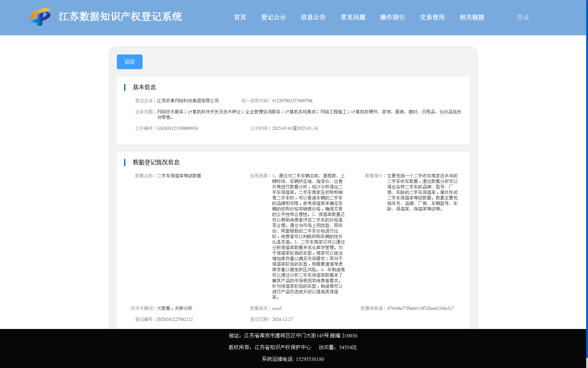Click the 业务范围 description text

(x=309, y=114)
